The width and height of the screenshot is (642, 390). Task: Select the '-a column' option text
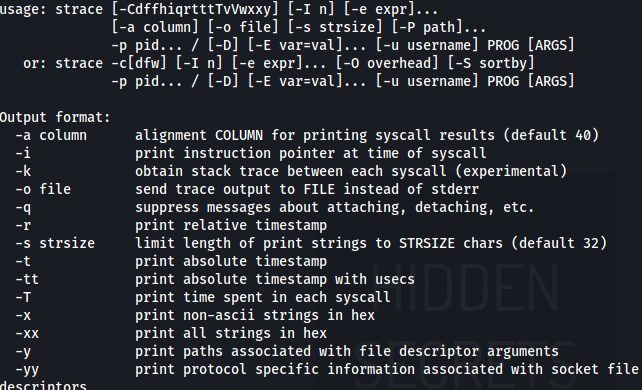click(51, 135)
